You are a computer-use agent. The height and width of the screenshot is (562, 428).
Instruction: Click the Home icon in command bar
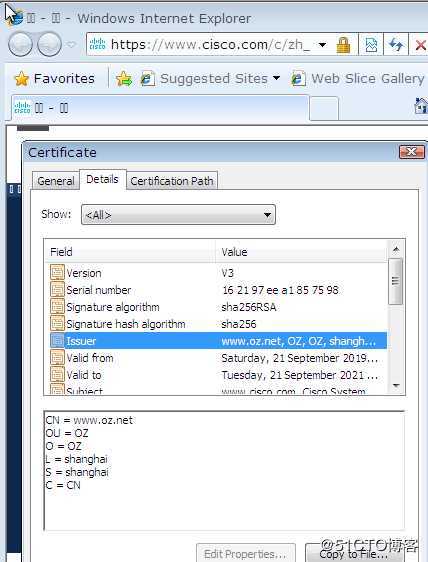[421, 106]
